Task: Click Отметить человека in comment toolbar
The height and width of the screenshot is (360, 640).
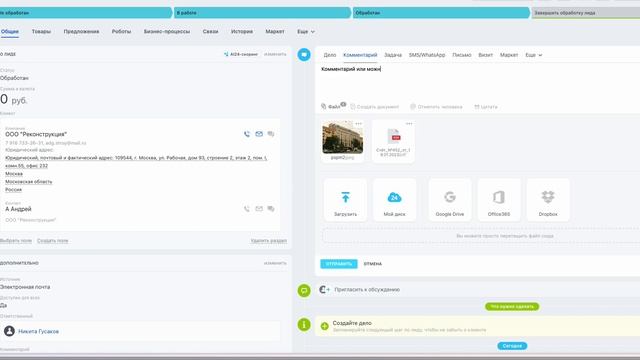Action: click(436, 107)
